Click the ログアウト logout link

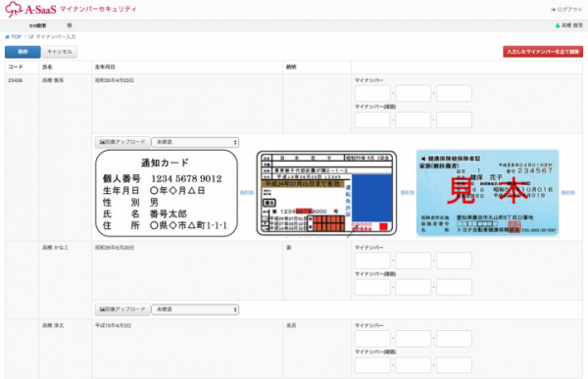[x=566, y=10]
